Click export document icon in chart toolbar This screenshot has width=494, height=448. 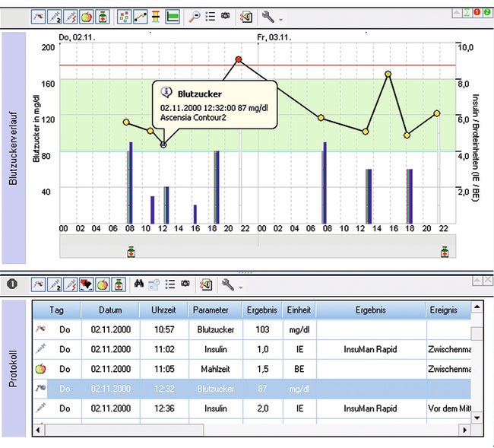coord(246,17)
